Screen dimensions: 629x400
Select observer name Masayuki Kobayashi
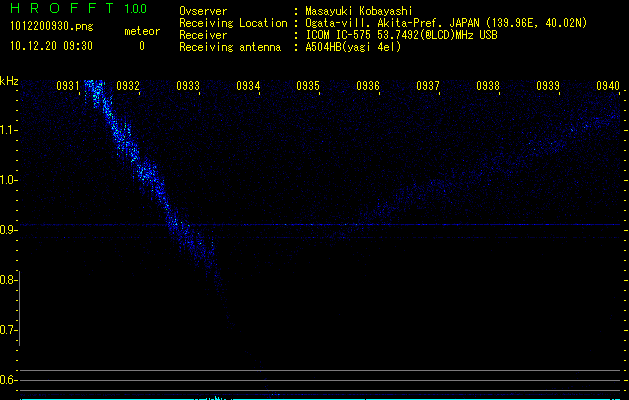359,11
